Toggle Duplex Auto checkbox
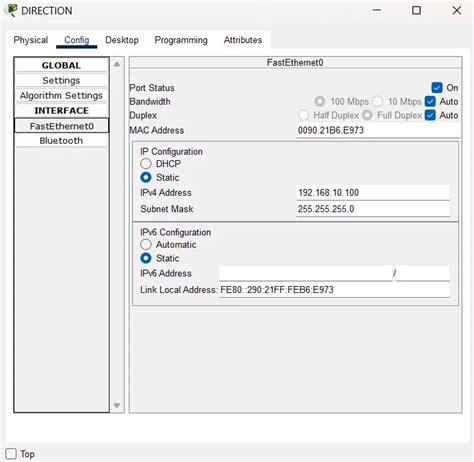 (430, 115)
